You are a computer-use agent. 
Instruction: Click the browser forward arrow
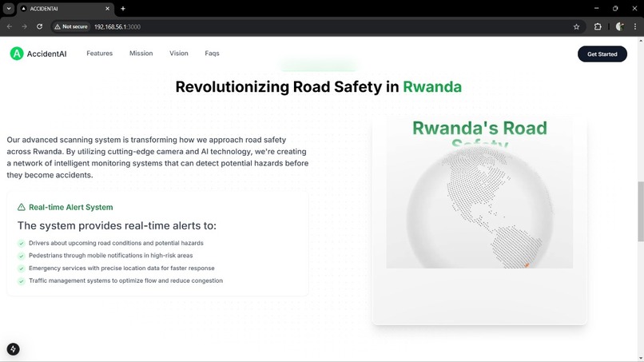point(24,26)
